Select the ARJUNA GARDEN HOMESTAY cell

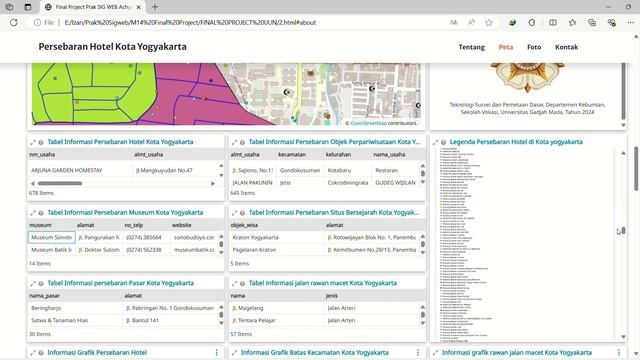coord(80,171)
